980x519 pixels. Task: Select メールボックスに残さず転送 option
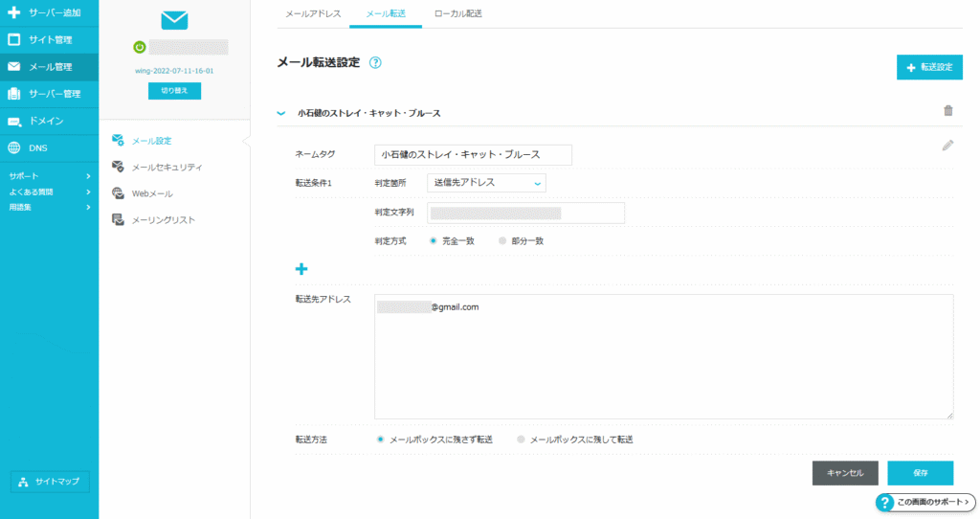[x=380, y=440]
